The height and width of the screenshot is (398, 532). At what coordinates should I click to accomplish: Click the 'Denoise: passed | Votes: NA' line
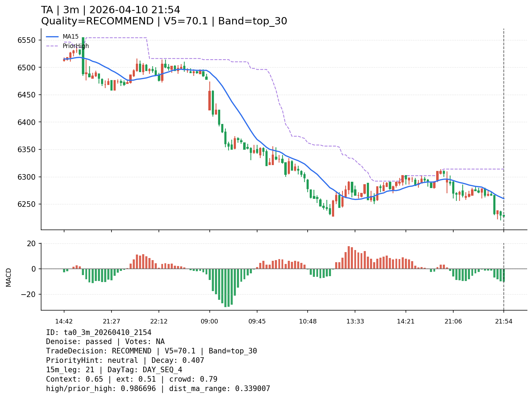[105, 342]
